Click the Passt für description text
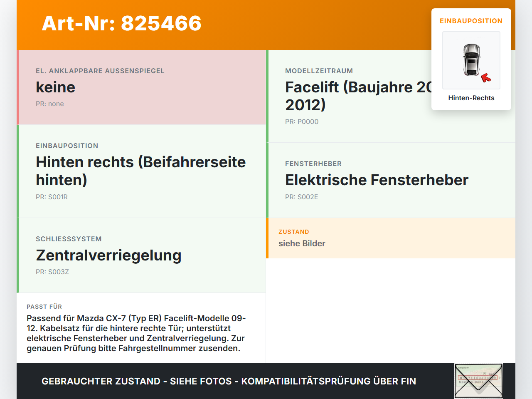The image size is (532, 399). (136, 333)
